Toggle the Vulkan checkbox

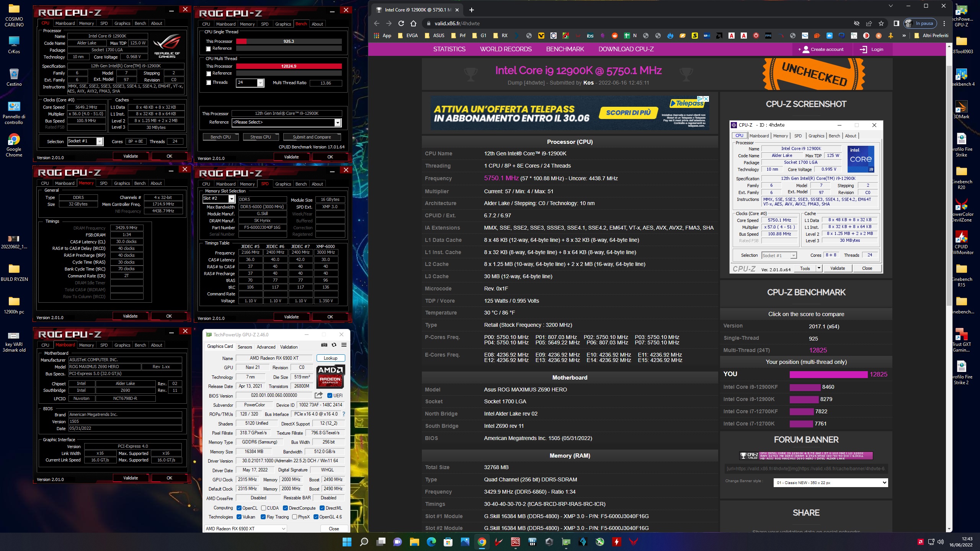pyautogui.click(x=239, y=517)
